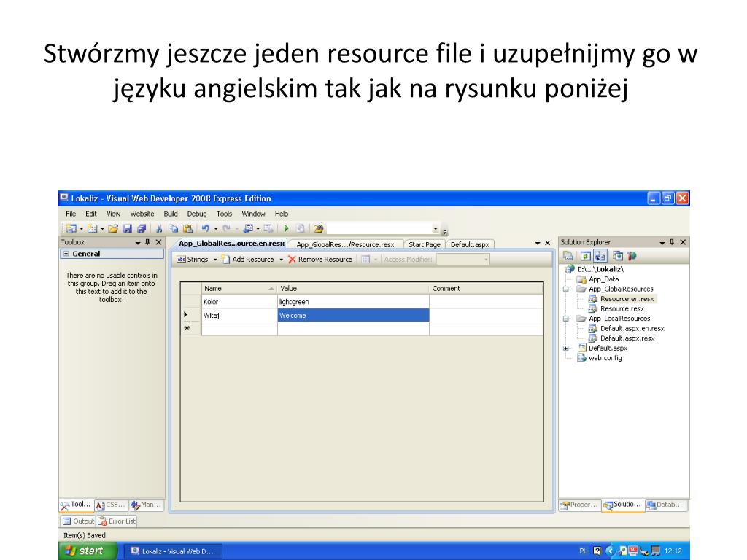Switch to the Start Page tab
Viewport: 747px width, 560px height.
click(x=425, y=244)
